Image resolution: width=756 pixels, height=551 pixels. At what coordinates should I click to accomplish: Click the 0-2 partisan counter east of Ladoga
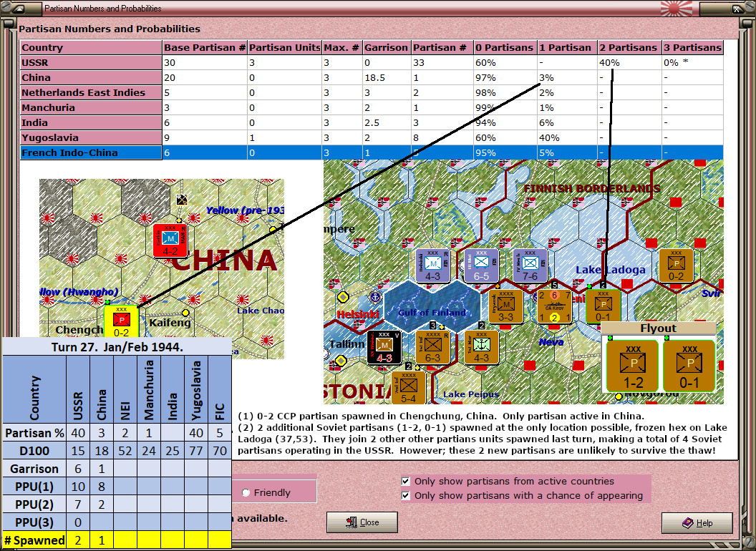tap(676, 265)
